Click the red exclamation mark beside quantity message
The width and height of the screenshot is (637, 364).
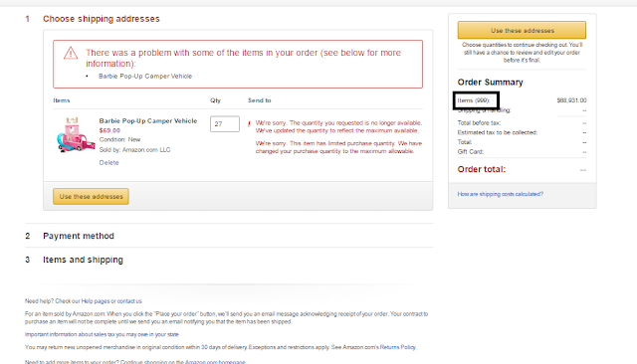click(249, 123)
